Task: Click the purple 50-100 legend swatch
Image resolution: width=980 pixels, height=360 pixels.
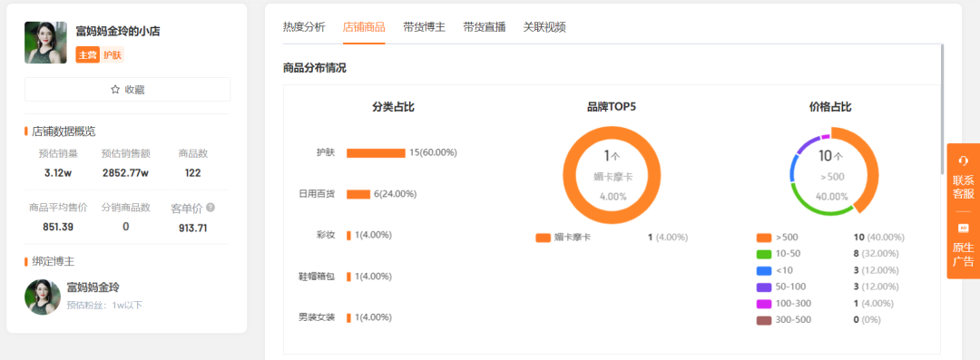Action: pos(764,287)
